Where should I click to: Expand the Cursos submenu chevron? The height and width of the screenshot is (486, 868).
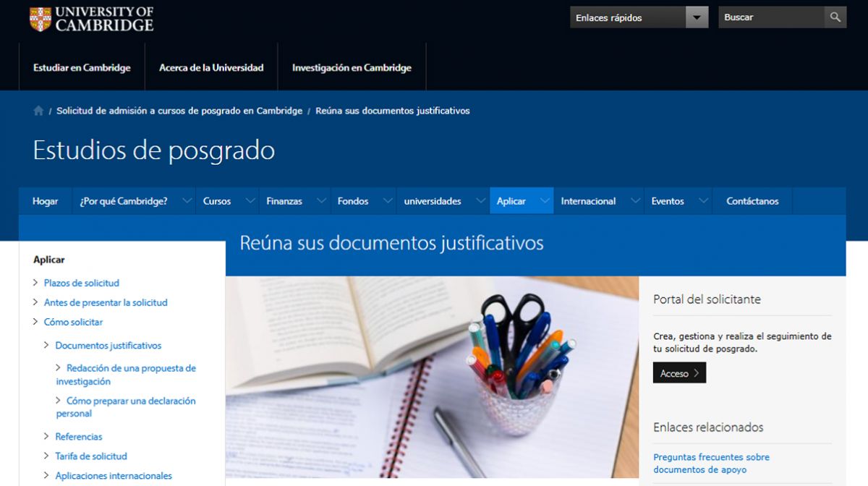coord(250,201)
